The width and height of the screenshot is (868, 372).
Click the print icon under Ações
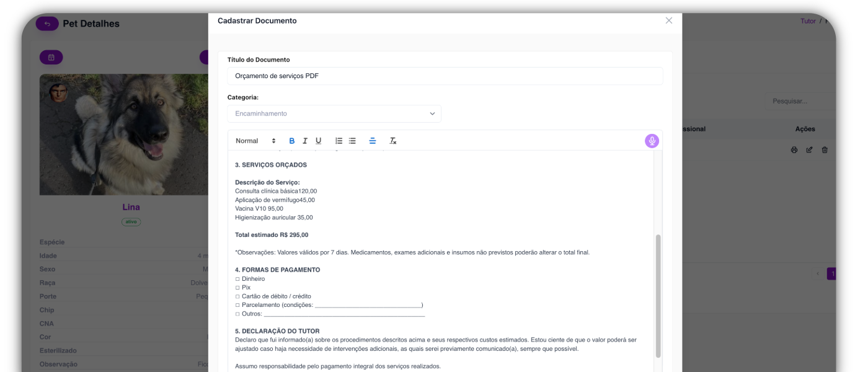[794, 150]
